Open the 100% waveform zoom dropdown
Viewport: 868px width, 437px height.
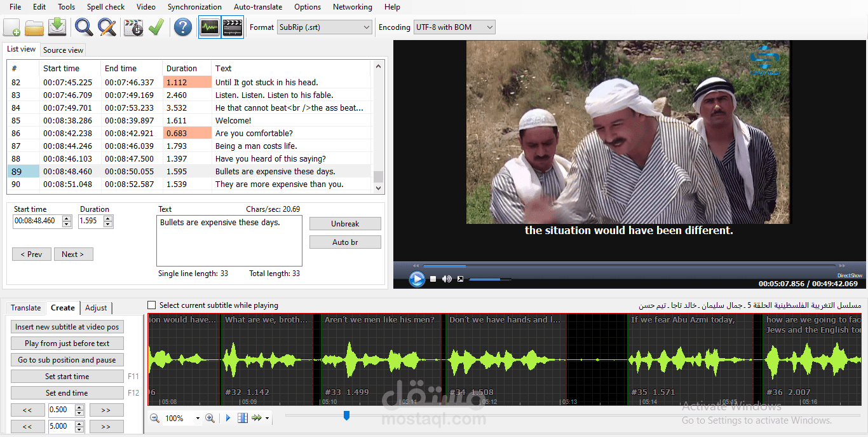tap(198, 419)
